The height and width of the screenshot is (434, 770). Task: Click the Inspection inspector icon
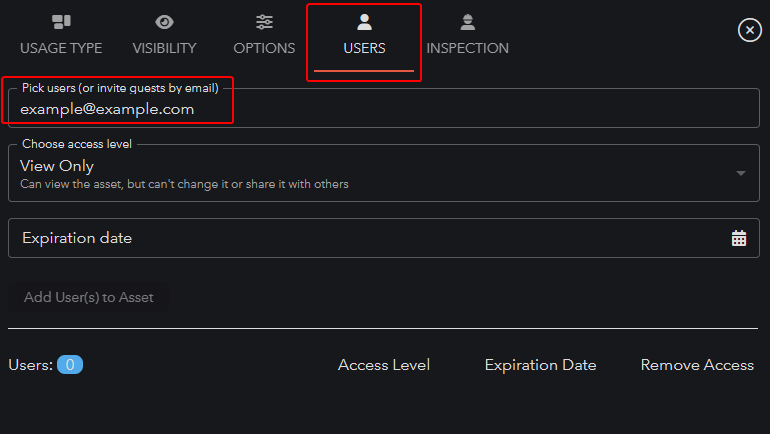click(x=467, y=22)
